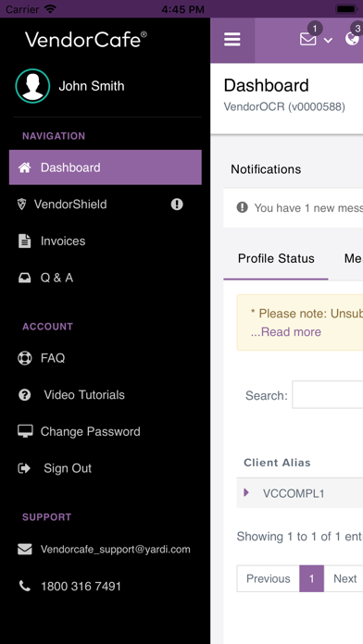Viewport: 363px width, 644px height.
Task: Click the support email envelope icon
Action: point(25,550)
